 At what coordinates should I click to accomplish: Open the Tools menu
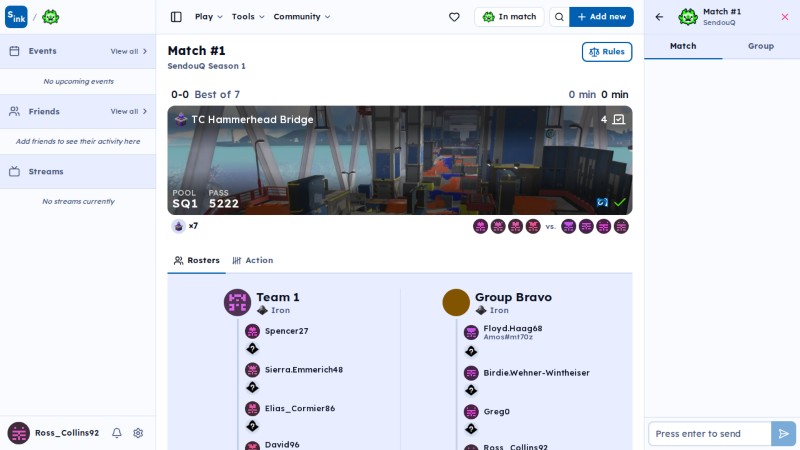coord(248,17)
